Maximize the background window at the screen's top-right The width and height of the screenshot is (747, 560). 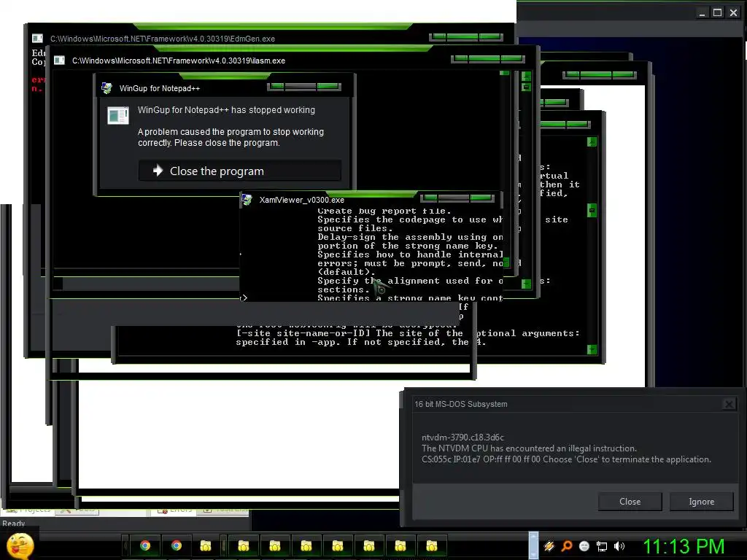(717, 12)
